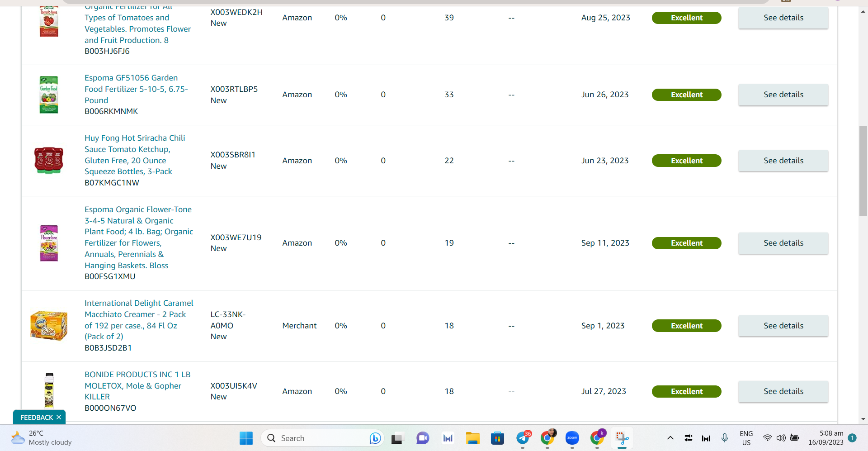Viewport: 868px width, 451px height.
Task: Click the International Delight creamer box thumbnail
Action: [x=49, y=326]
